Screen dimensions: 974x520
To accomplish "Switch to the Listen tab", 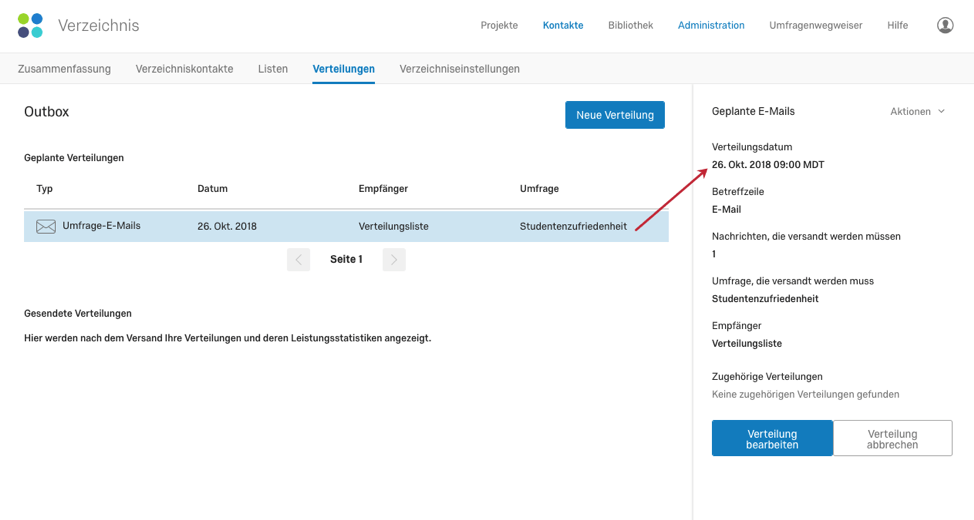I will (273, 69).
